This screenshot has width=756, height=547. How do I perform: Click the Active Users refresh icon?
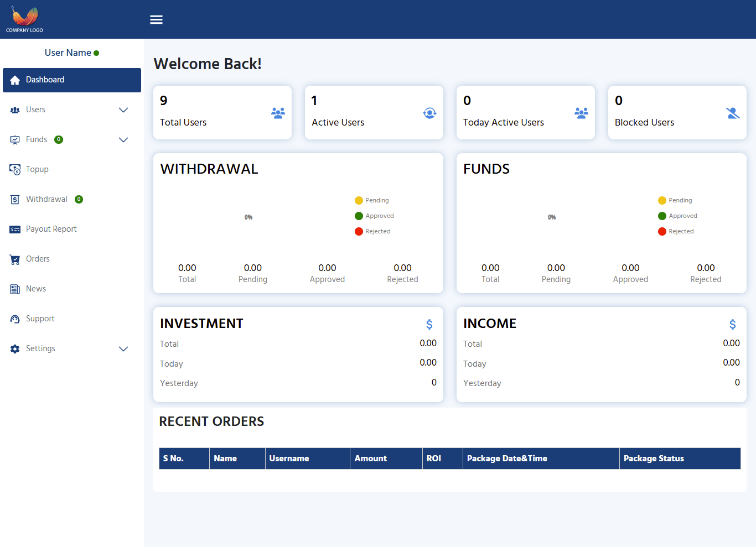tap(429, 113)
